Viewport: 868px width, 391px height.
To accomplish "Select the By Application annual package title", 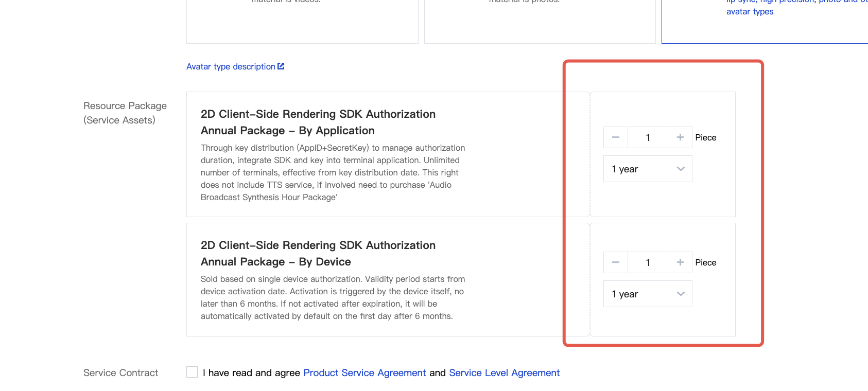I will click(318, 122).
